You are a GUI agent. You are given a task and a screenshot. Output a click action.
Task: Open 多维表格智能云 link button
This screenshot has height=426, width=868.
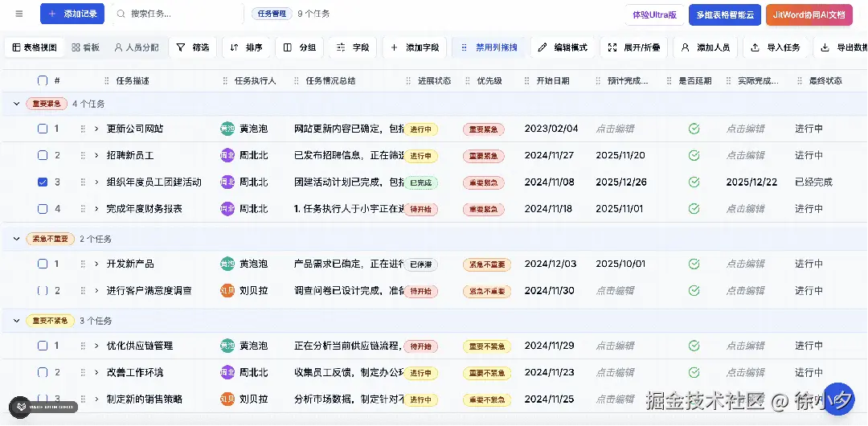(x=725, y=15)
